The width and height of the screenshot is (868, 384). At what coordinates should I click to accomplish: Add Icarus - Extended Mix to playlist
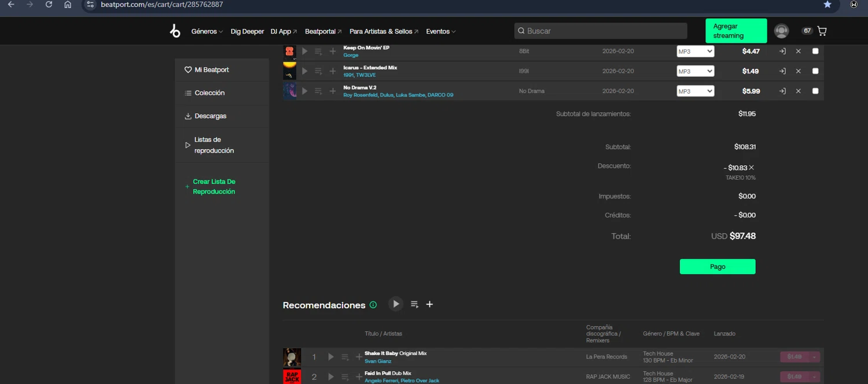(333, 71)
